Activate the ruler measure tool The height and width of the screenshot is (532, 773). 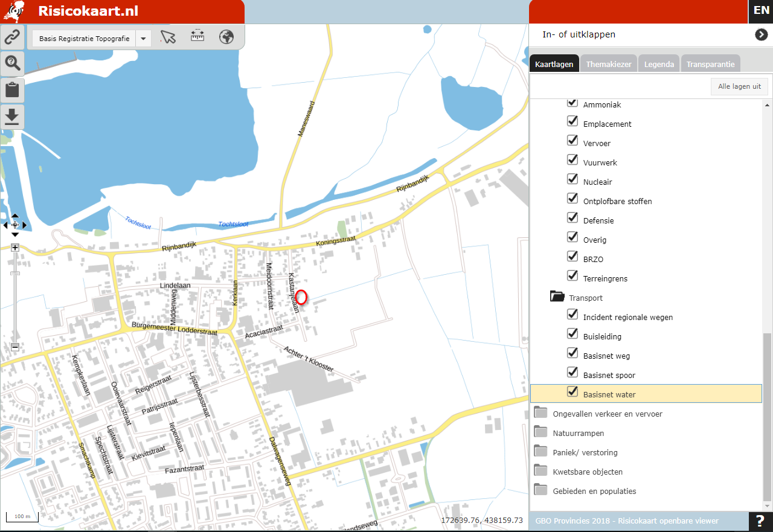pyautogui.click(x=197, y=36)
